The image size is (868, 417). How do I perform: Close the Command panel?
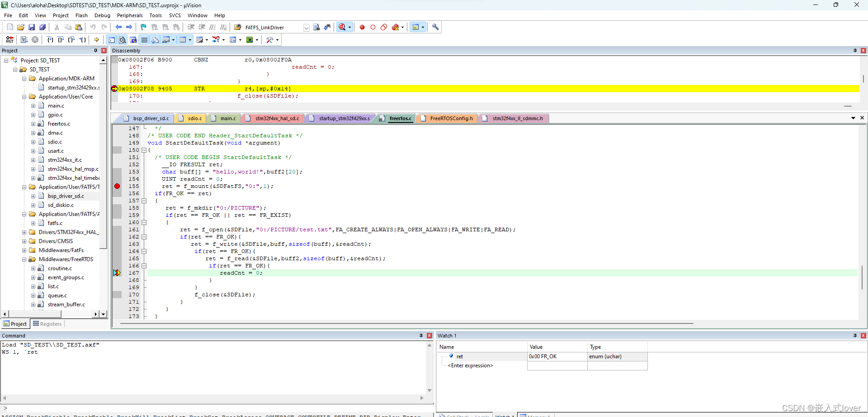pos(429,336)
